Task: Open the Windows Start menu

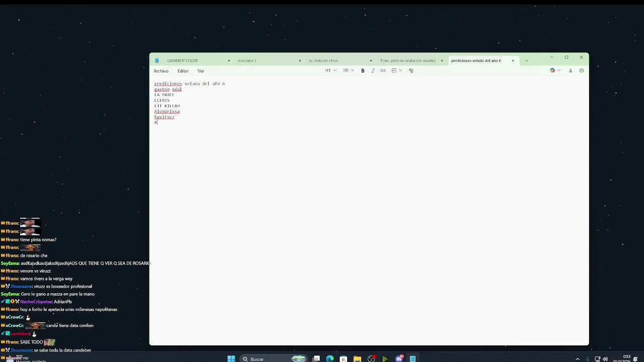Action: (x=231, y=359)
